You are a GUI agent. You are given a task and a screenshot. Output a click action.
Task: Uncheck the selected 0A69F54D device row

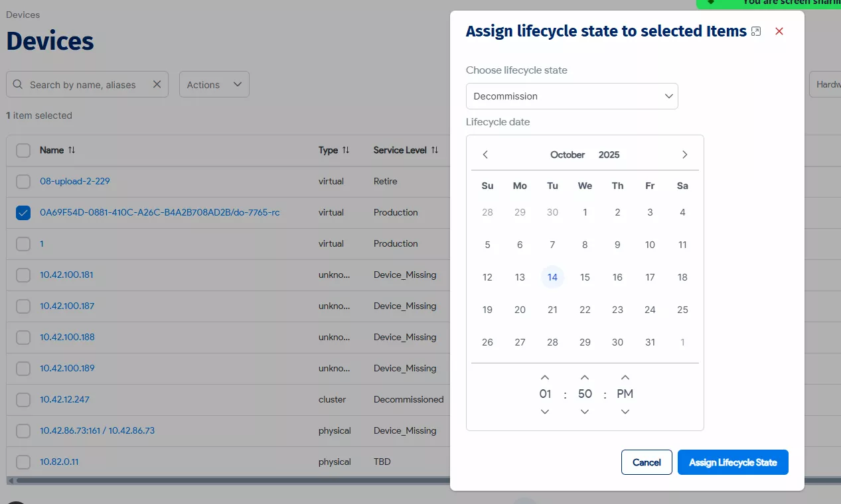(x=23, y=212)
